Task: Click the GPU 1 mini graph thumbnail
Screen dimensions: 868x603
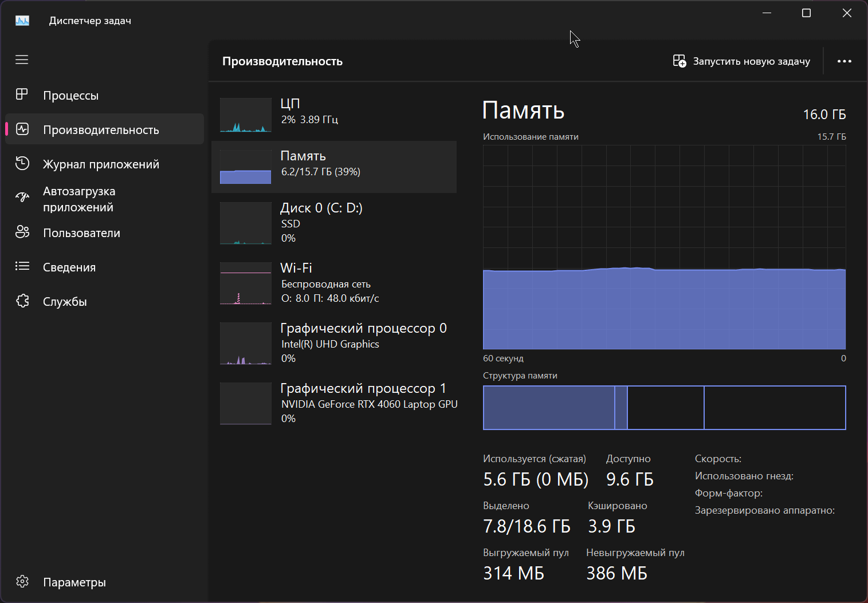Action: (246, 403)
